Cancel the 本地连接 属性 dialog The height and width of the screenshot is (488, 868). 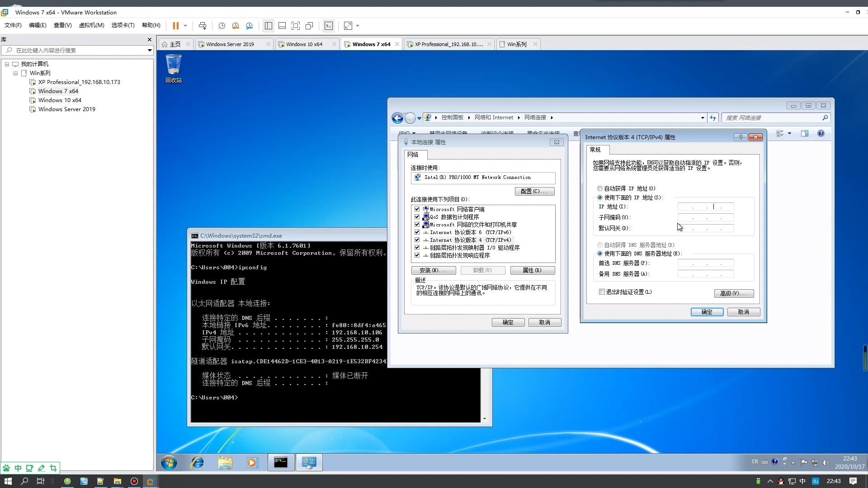pyautogui.click(x=544, y=323)
